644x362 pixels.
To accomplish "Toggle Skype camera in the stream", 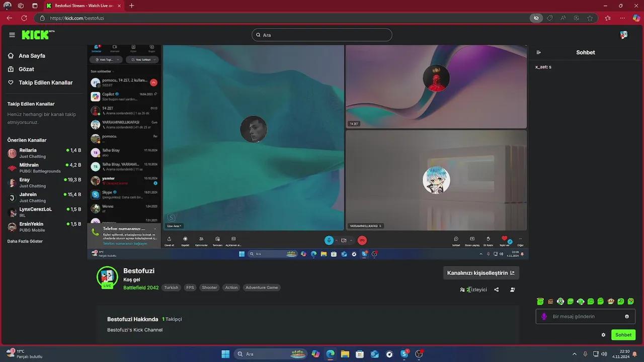I will [x=344, y=240].
